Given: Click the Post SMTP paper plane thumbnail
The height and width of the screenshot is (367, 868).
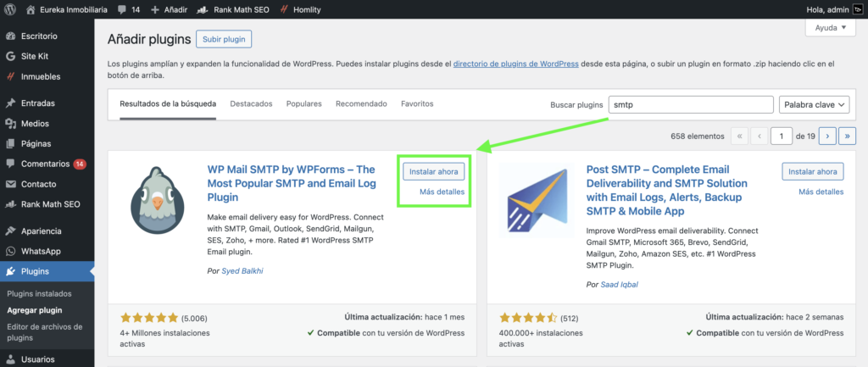Looking at the screenshot, I should (x=535, y=200).
